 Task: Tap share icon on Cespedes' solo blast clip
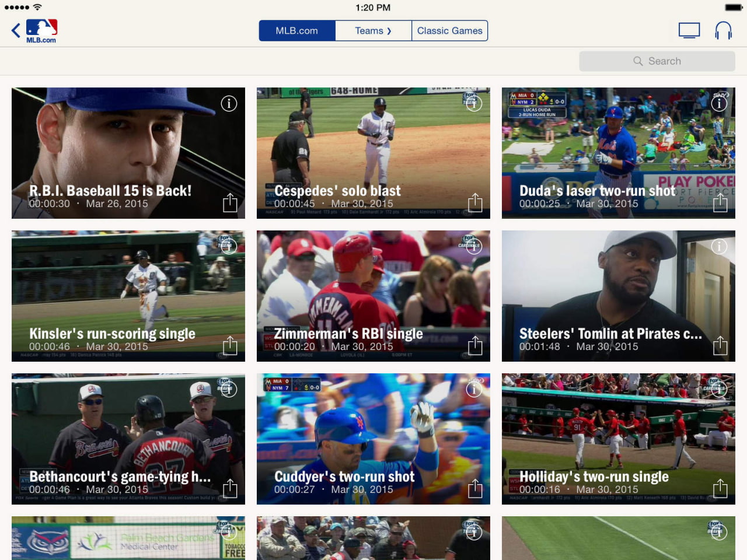coord(474,203)
